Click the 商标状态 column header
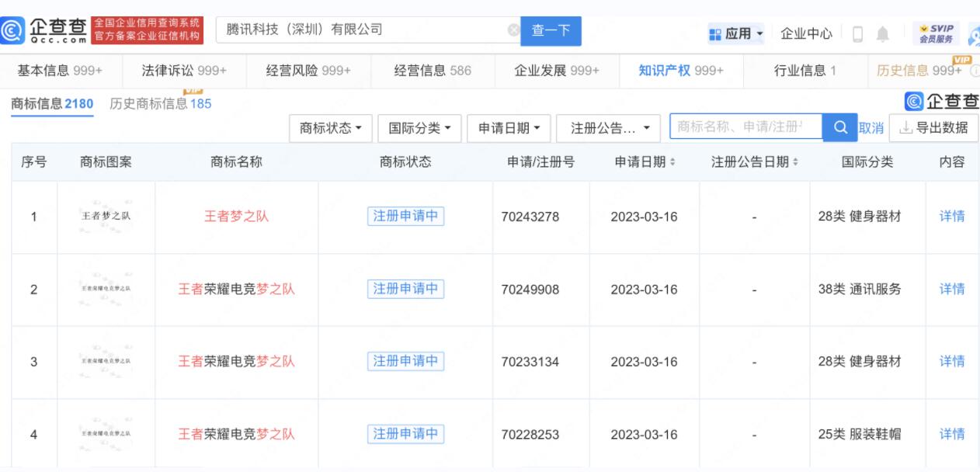This screenshot has height=472, width=980. pyautogui.click(x=405, y=162)
